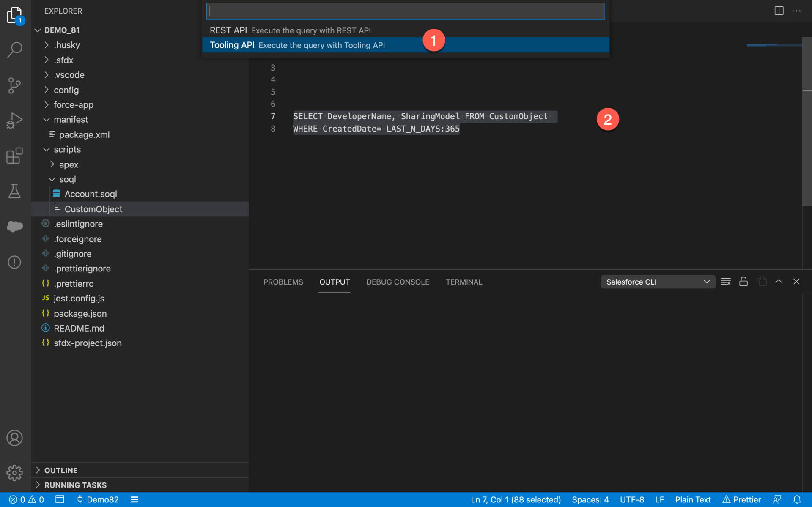812x507 pixels.
Task: Clear the Output panel contents
Action: click(726, 281)
